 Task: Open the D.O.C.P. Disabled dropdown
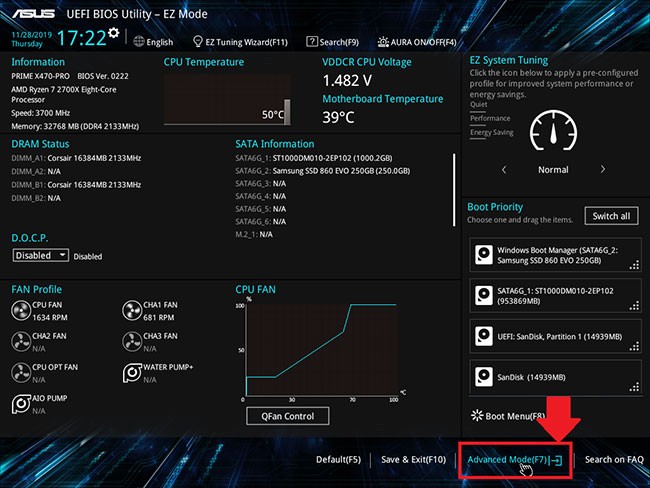click(x=41, y=255)
